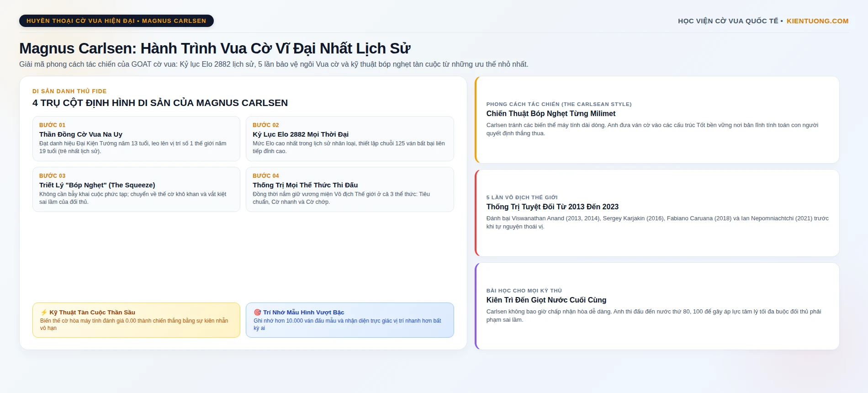Open the KIENTUONG.COM link
The height and width of the screenshot is (393, 868).
(817, 21)
